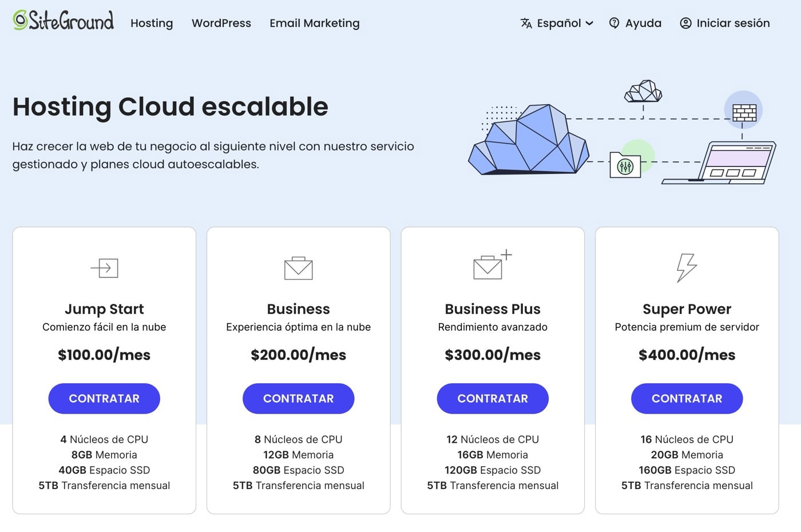This screenshot has width=801, height=532.
Task: Click 'Experiencia óptima en la nube' subtitle
Action: (299, 327)
